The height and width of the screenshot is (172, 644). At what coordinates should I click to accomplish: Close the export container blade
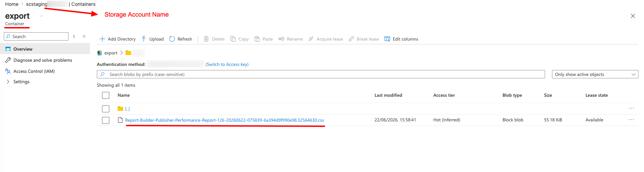click(633, 16)
